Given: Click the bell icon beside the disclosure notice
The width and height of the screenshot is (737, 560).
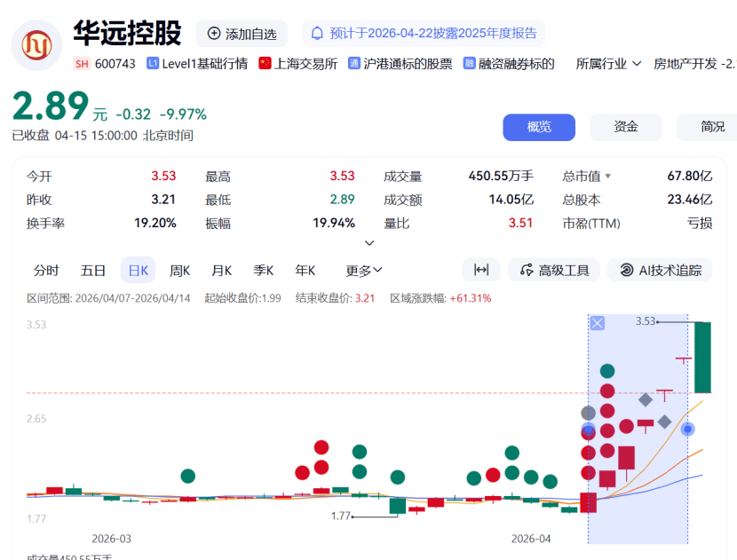Looking at the screenshot, I should click(x=317, y=33).
